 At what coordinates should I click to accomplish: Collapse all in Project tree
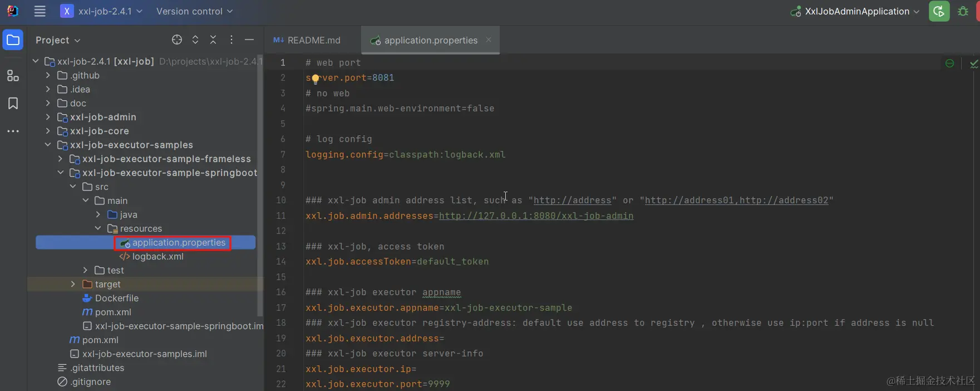213,40
